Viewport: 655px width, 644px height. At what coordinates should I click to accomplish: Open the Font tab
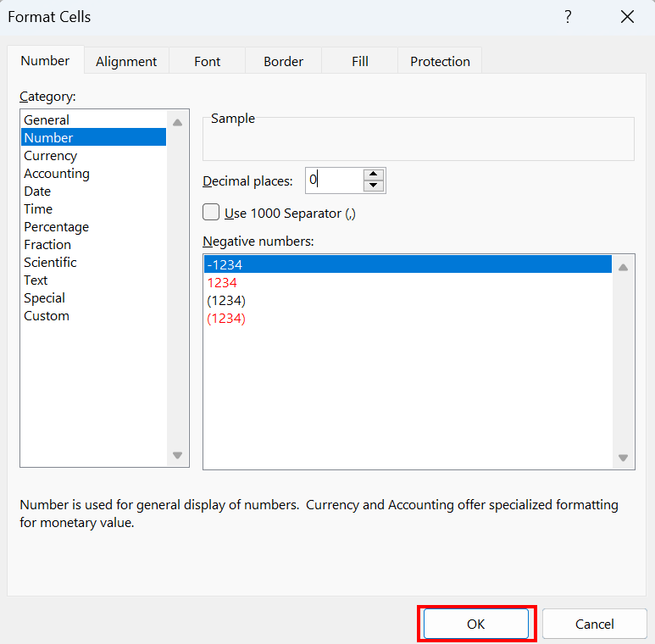[x=207, y=61]
